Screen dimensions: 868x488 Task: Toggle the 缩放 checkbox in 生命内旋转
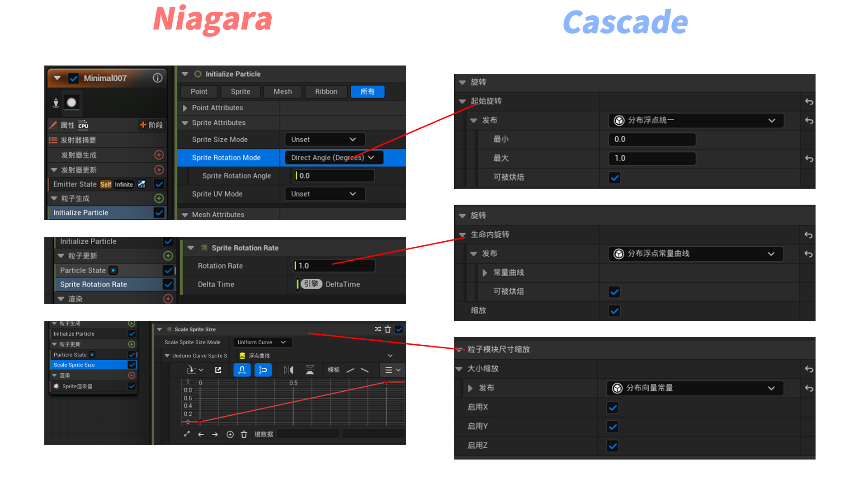click(614, 311)
